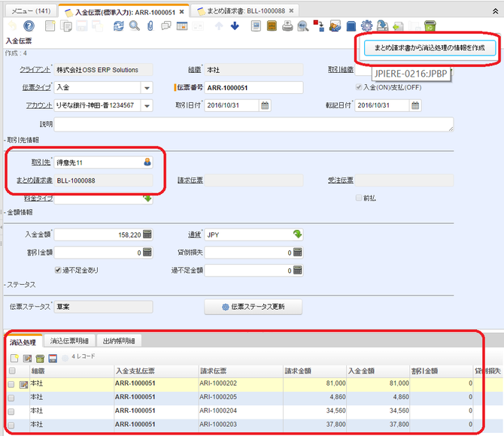Open the 出納帳明細 detail tab
Screen dimensions: 504x436
tap(119, 341)
